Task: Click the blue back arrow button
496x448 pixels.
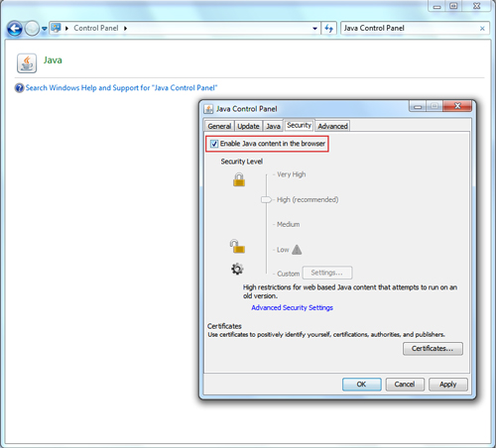Action: click(15, 29)
